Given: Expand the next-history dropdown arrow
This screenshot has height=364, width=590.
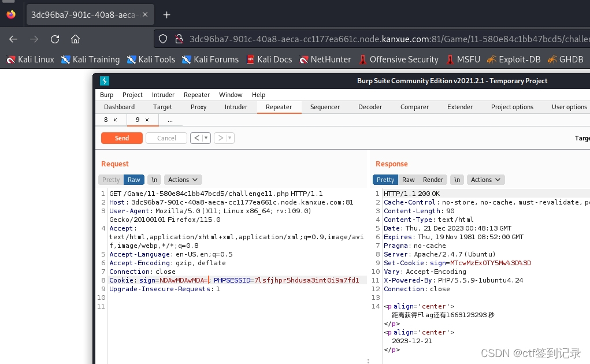Looking at the screenshot, I should click(229, 138).
